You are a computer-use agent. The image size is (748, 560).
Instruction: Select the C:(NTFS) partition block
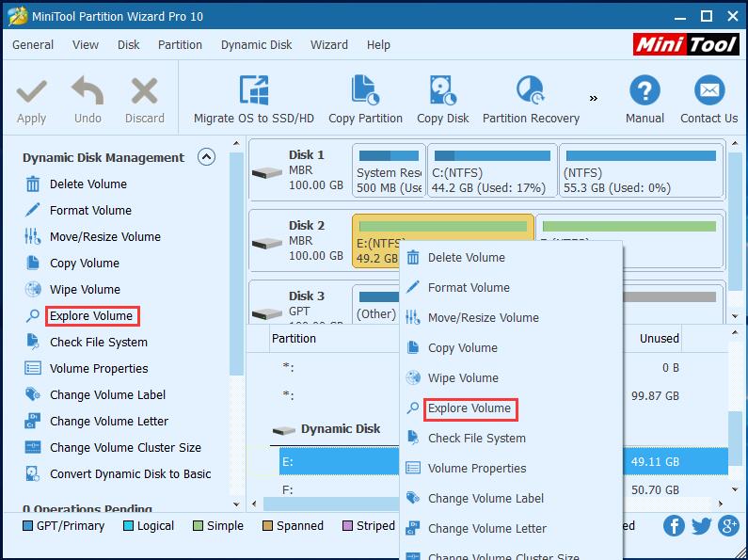pos(492,170)
